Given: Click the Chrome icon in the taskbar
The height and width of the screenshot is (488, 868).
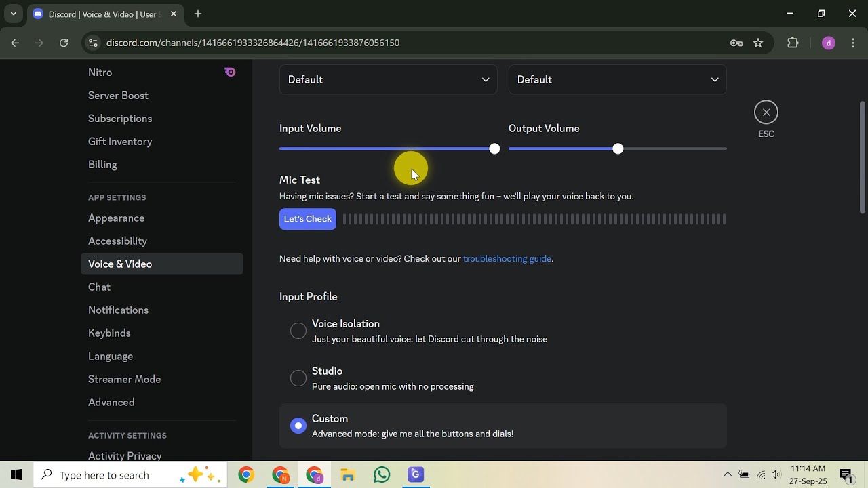Looking at the screenshot, I should point(246,475).
